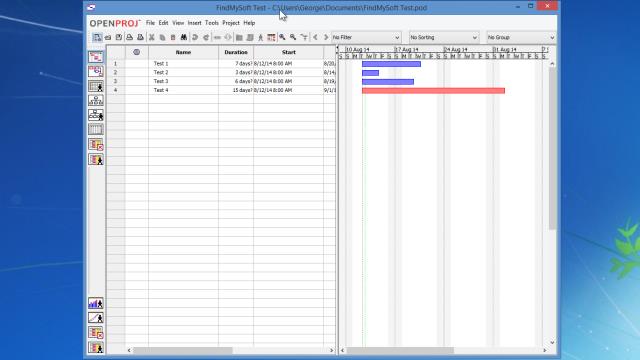Click the Copy toolbar icon
Image resolution: width=640 pixels, height=360 pixels.
click(162, 38)
